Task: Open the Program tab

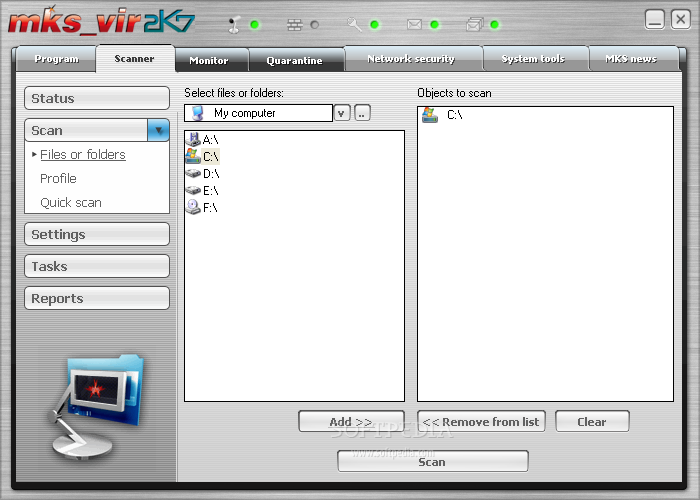Action: [56, 59]
